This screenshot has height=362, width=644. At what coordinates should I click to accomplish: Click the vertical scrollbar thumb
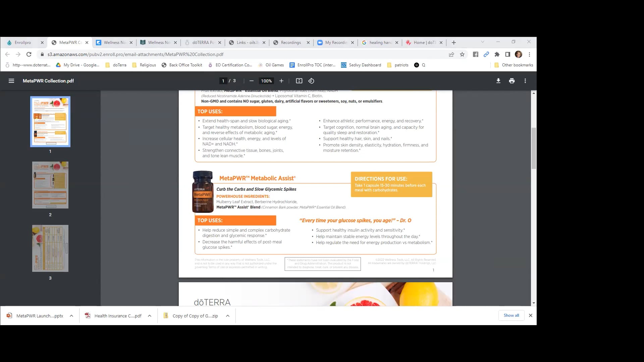(534, 148)
